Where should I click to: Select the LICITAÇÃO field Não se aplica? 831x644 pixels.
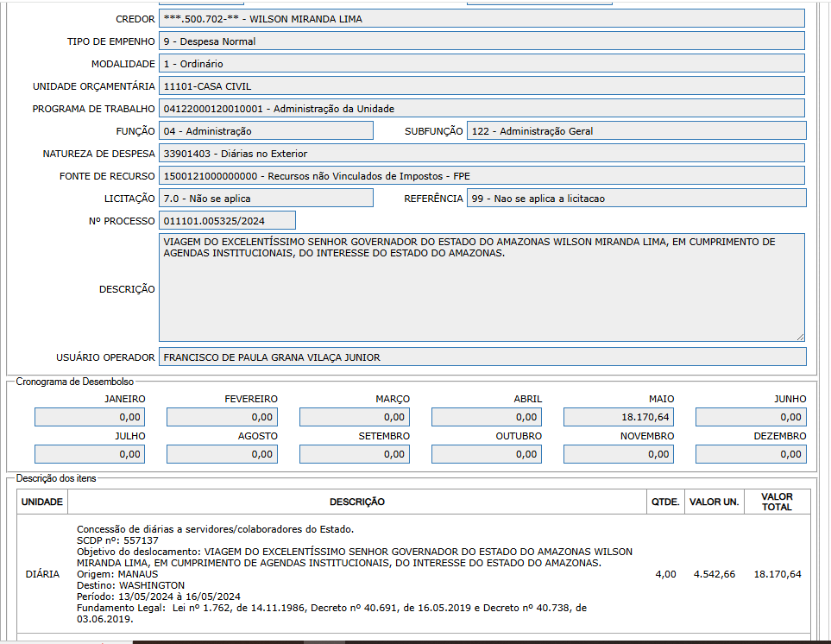[x=266, y=199]
